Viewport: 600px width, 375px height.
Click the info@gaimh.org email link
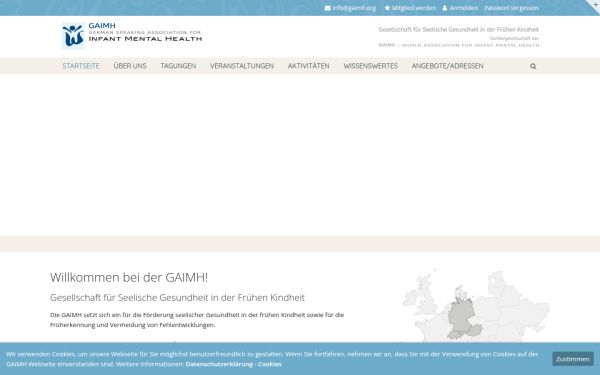coord(354,8)
